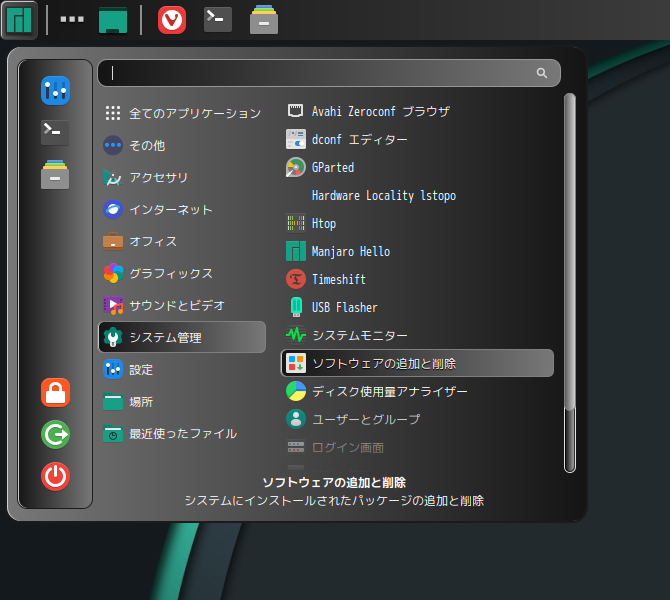Select その他 category
The width and height of the screenshot is (670, 600).
tap(182, 145)
